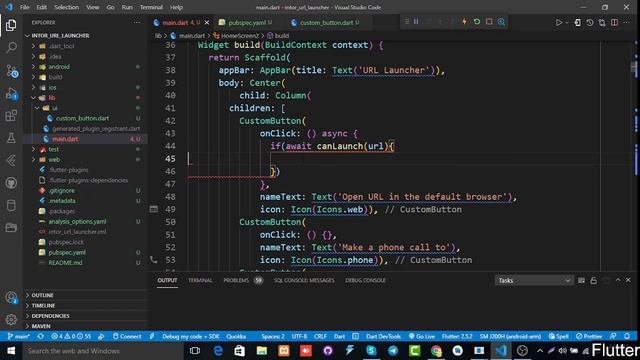Open the Explorer view in activity bar

pos(11,25)
